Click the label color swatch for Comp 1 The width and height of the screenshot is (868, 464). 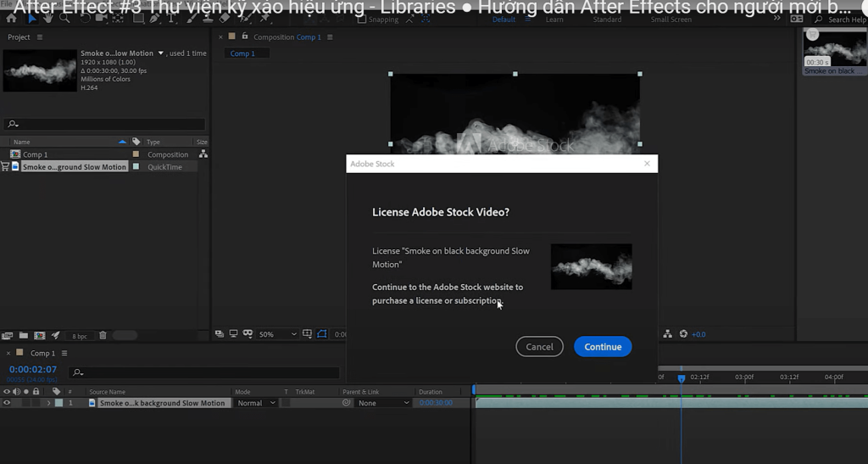136,154
